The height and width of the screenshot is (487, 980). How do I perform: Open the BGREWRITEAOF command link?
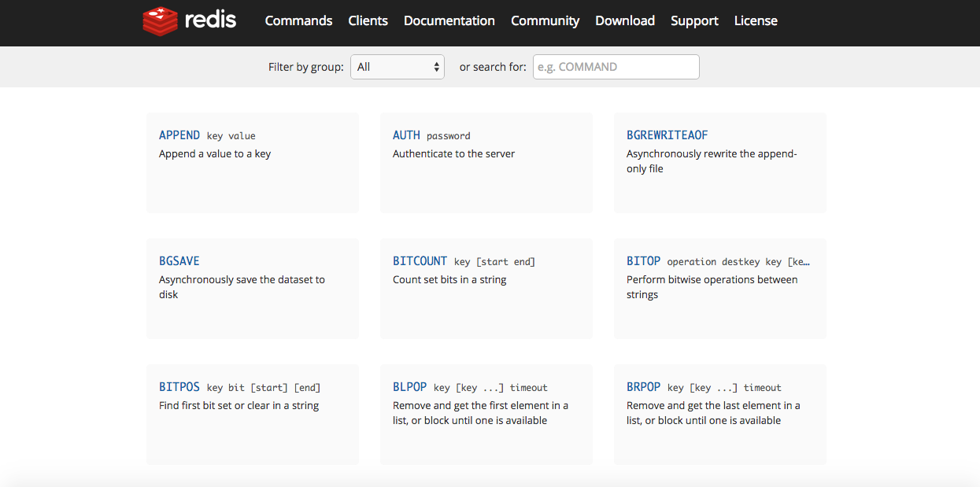tap(668, 135)
